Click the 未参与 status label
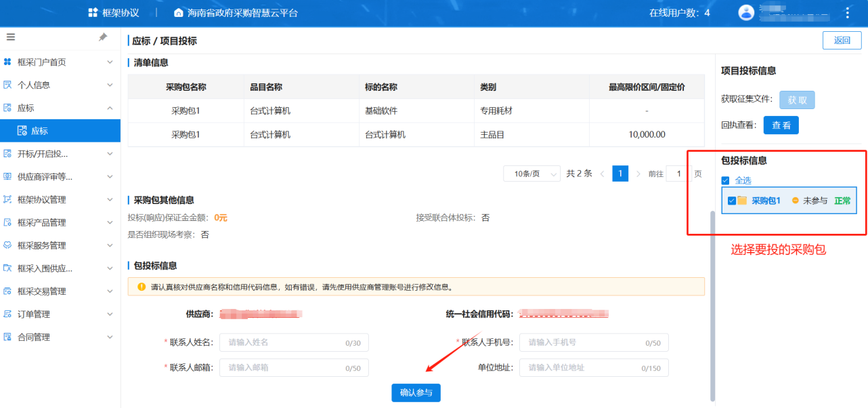The image size is (868, 408). coord(815,201)
